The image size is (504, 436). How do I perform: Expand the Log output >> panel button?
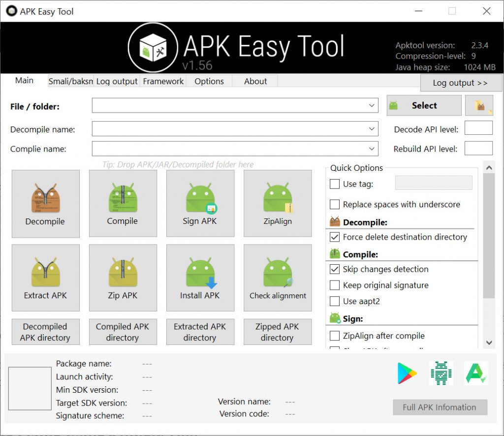tap(460, 83)
